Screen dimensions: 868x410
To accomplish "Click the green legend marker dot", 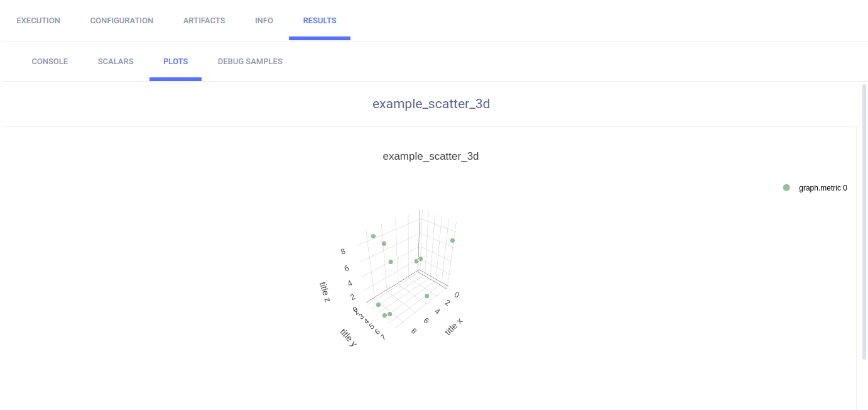I will pyautogui.click(x=786, y=187).
